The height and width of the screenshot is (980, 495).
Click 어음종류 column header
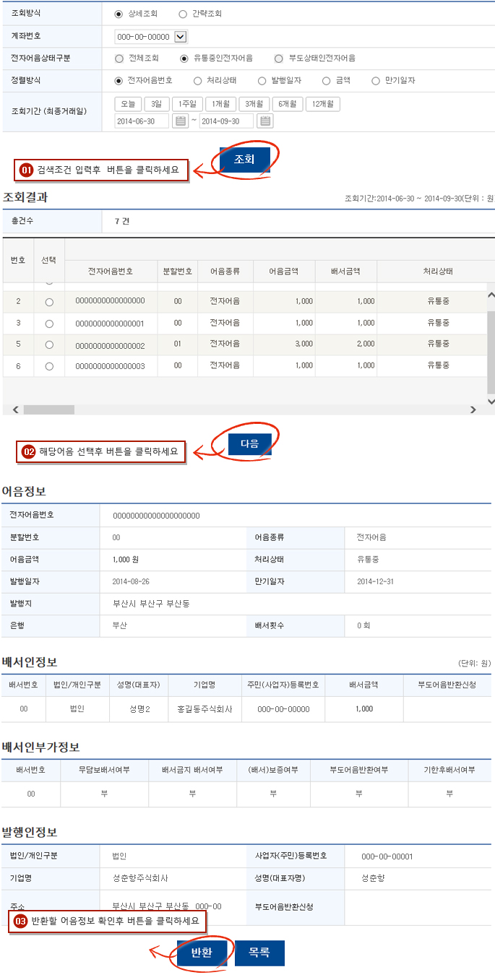pos(225,272)
